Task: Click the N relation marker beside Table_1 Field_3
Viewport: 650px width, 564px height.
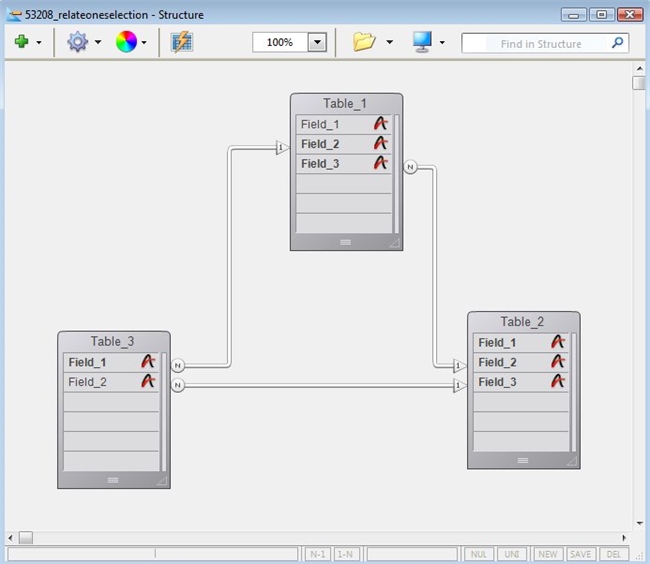Action: pos(410,167)
